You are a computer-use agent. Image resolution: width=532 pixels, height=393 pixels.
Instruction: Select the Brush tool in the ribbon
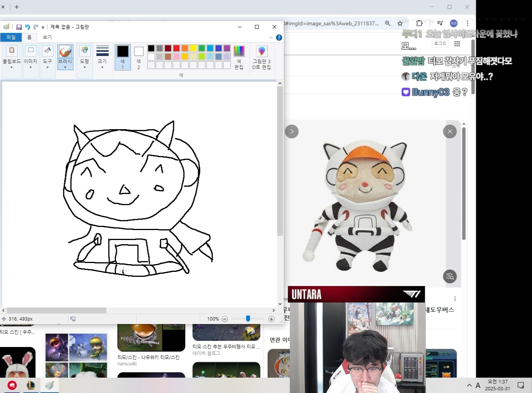[65, 56]
